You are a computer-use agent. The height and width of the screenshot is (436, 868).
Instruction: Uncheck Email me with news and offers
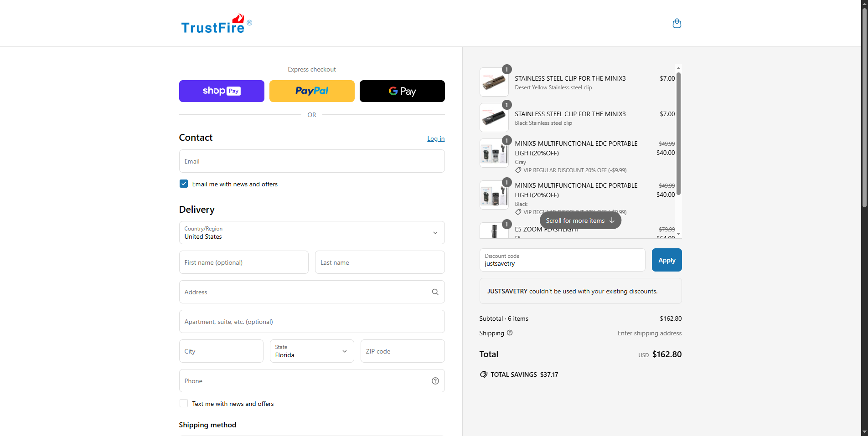[x=184, y=184]
